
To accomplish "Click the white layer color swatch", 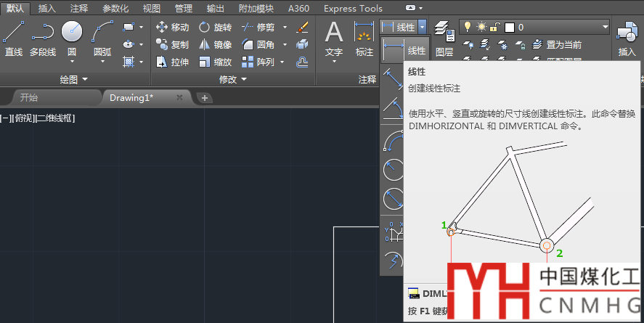I will click(509, 28).
